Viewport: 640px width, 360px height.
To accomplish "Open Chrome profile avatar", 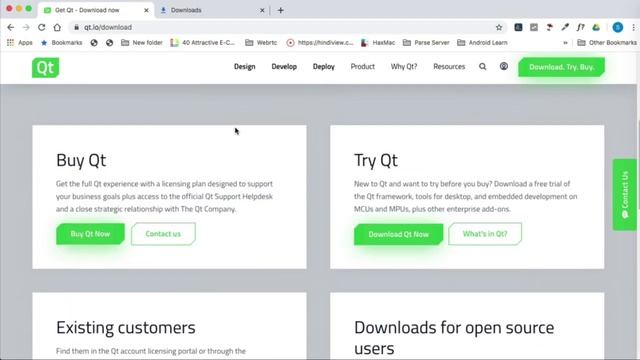I will (618, 27).
